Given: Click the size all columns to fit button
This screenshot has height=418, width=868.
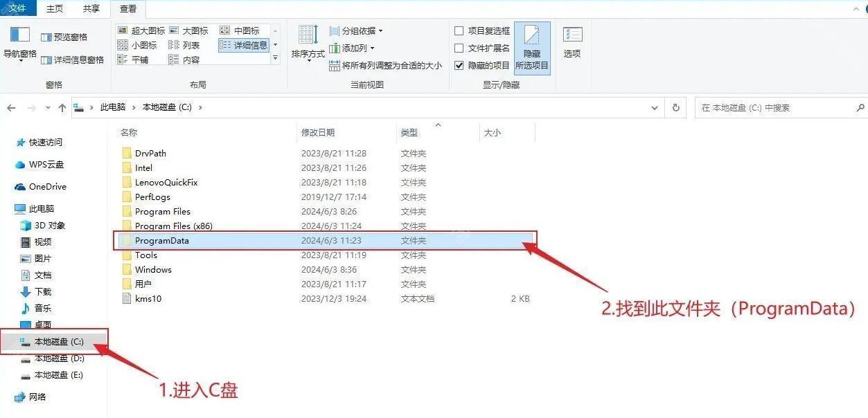Looking at the screenshot, I should [385, 65].
